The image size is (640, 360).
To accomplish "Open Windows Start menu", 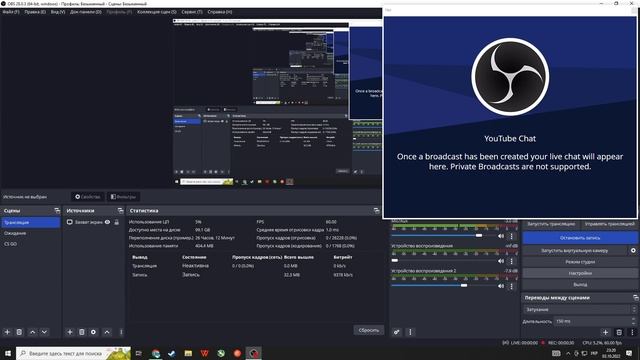I will pyautogui.click(x=8, y=353).
